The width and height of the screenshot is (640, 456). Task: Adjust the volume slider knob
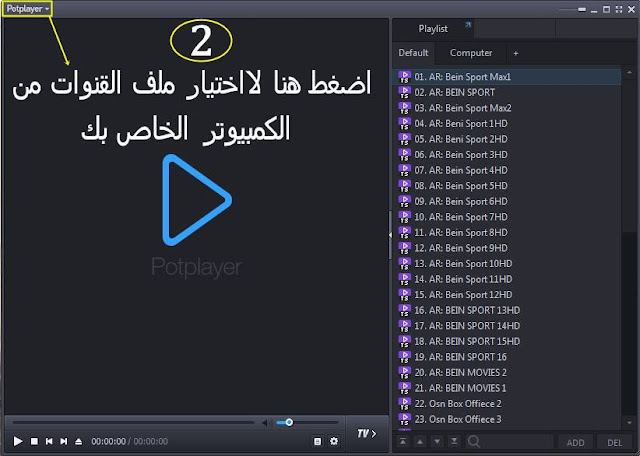pos(289,422)
